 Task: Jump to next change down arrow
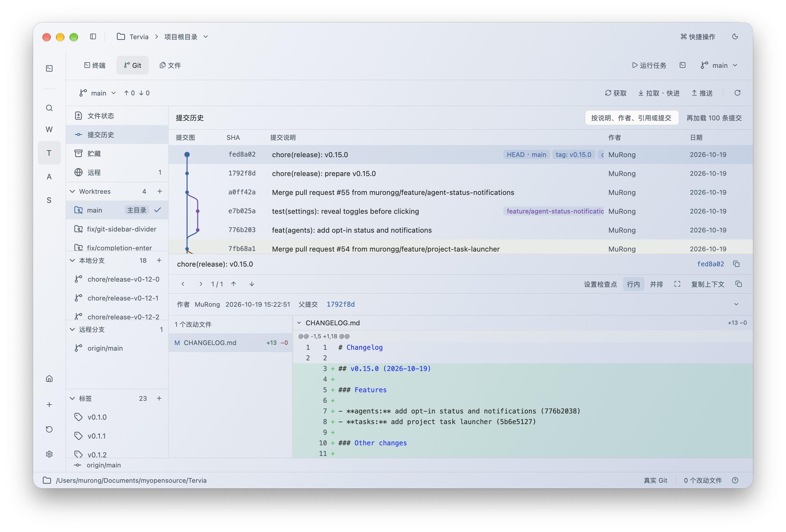[x=252, y=284]
